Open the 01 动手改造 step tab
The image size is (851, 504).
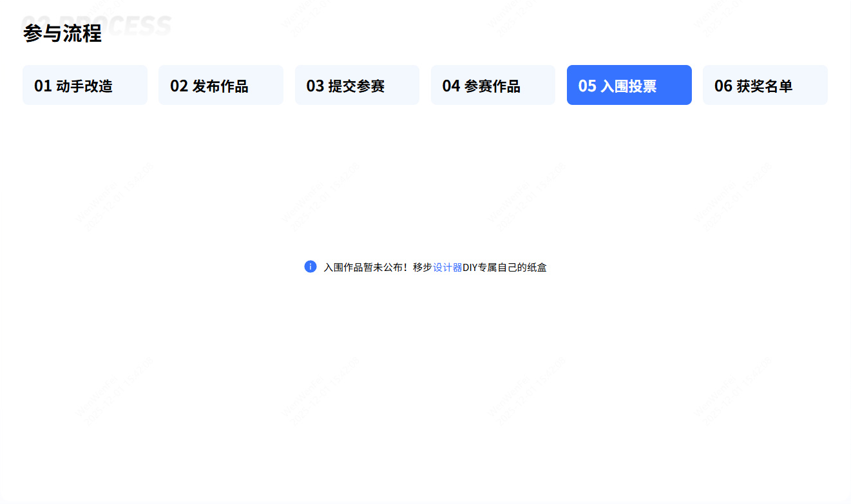click(84, 85)
